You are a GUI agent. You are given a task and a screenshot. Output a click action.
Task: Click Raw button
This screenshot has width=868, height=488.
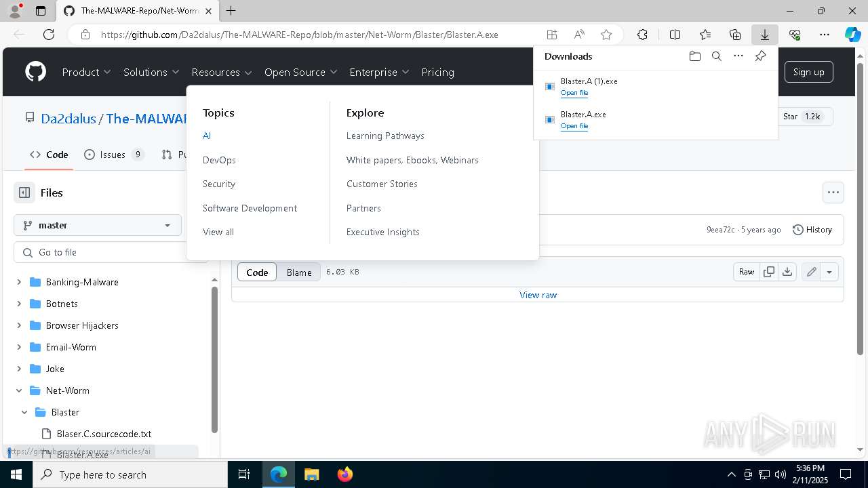pos(747,272)
